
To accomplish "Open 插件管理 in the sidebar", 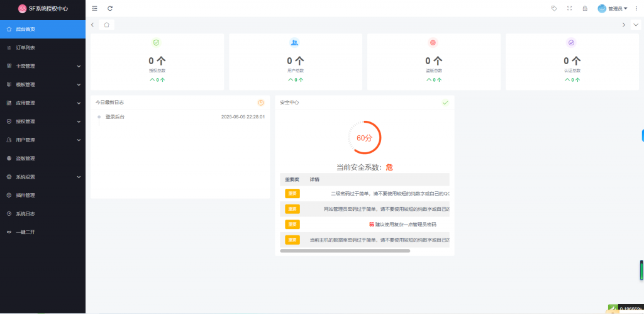I will [x=43, y=196].
